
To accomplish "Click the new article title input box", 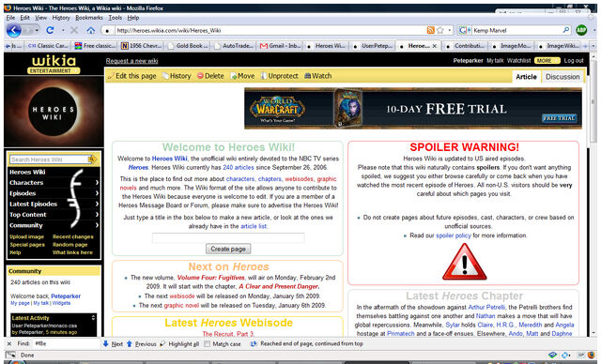I will click(228, 237).
